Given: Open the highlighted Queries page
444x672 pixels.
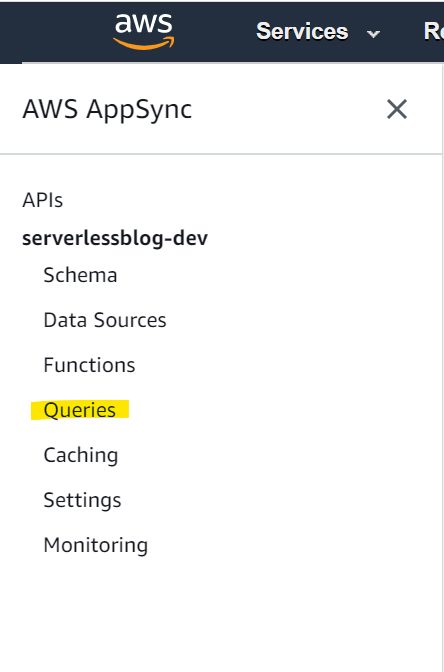Looking at the screenshot, I should click(80, 410).
